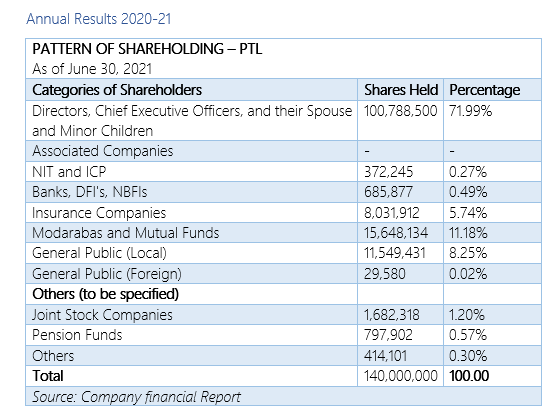The image size is (557, 420).
Task: Click the Others (to be specified) heading
Action: pyautogui.click(x=106, y=294)
